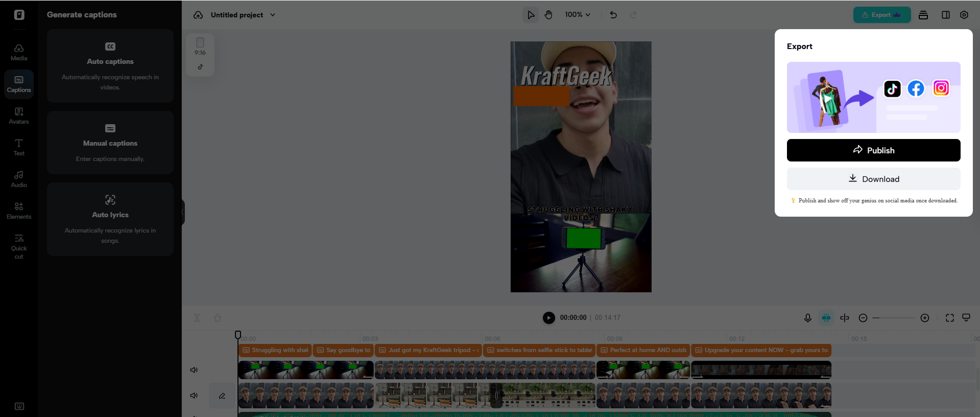Open the Text sidebar panel

point(19,147)
